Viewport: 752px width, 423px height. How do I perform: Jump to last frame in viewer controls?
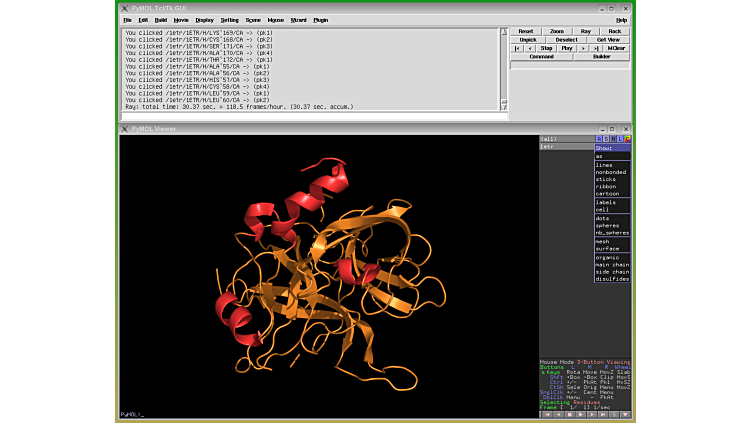pyautogui.click(x=602, y=414)
